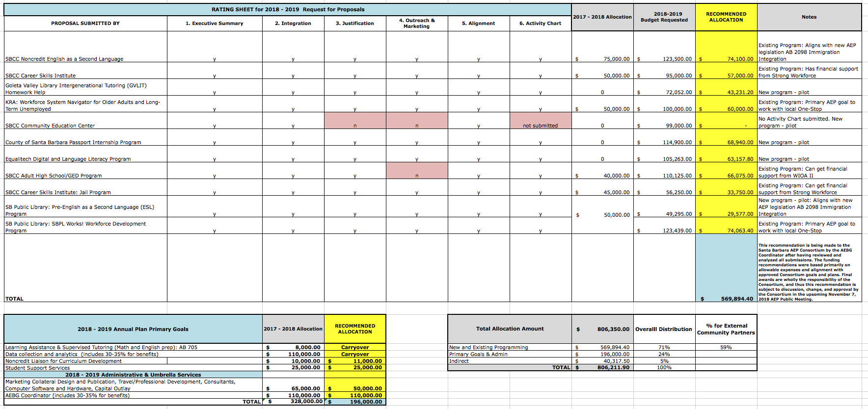The width and height of the screenshot is (868, 409).
Task: Click the 4. Outreach & Marketing header cell
Action: (x=417, y=23)
